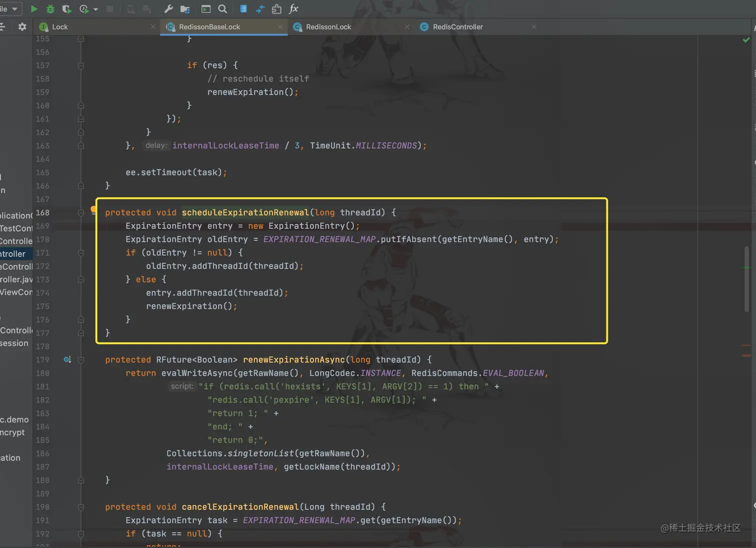756x548 pixels.
Task: Run the project with the green play icon
Action: click(34, 9)
